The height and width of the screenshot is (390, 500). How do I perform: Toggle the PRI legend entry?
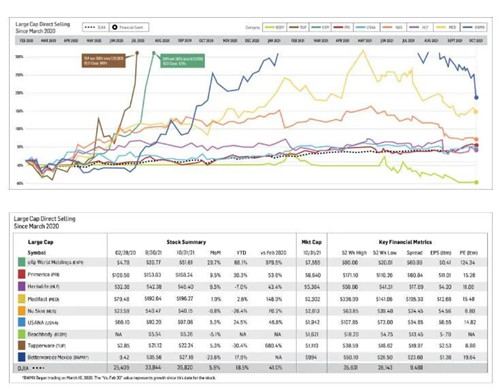pyautogui.click(x=343, y=27)
